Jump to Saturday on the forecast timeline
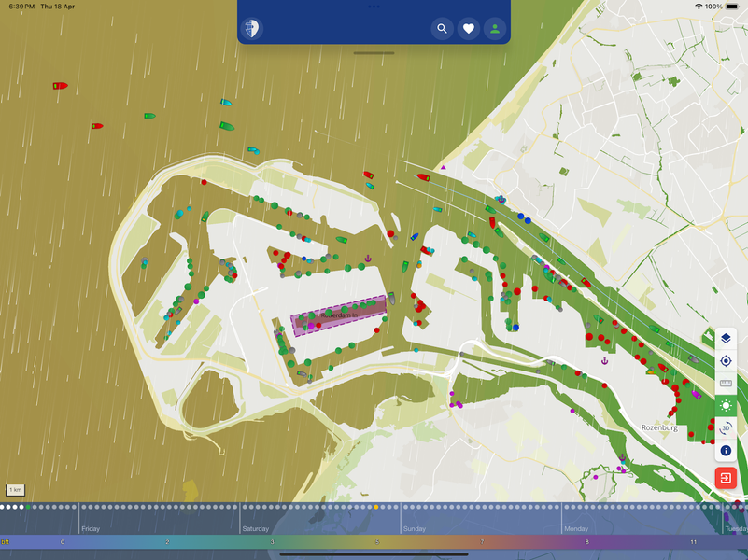This screenshot has width=748, height=560. (x=256, y=528)
